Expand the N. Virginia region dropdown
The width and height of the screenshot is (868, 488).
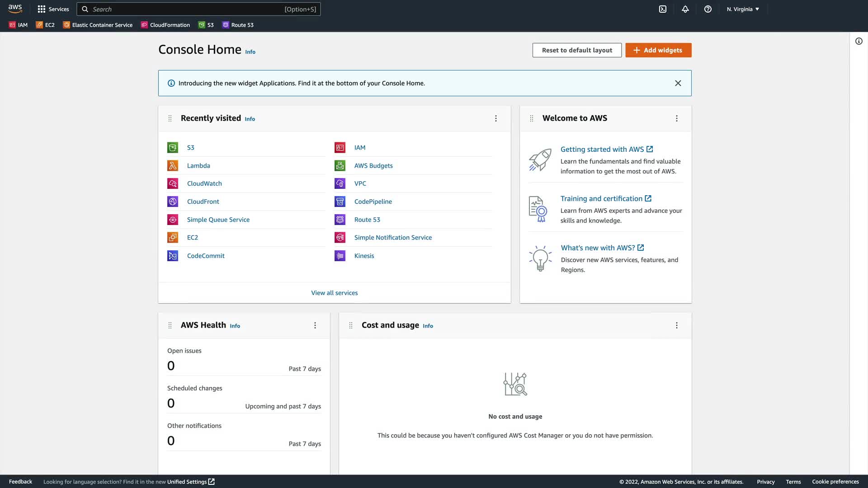point(743,9)
